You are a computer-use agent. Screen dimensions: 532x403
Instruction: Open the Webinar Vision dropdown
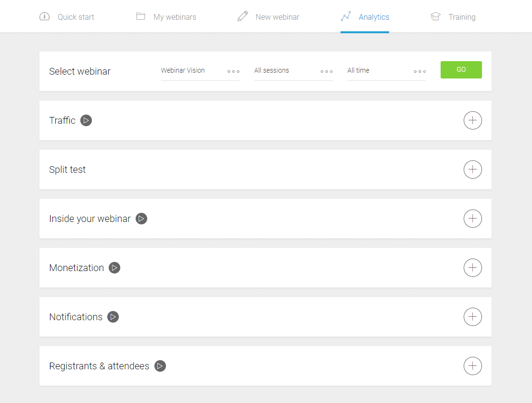(200, 71)
